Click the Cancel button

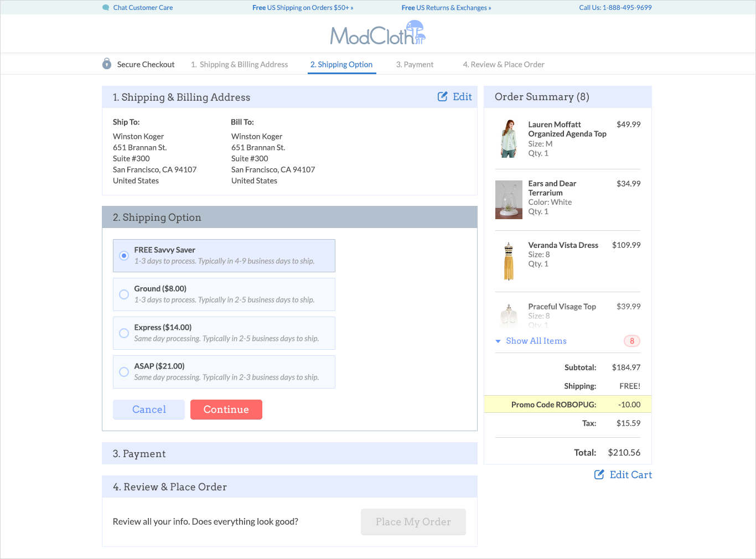pyautogui.click(x=149, y=410)
